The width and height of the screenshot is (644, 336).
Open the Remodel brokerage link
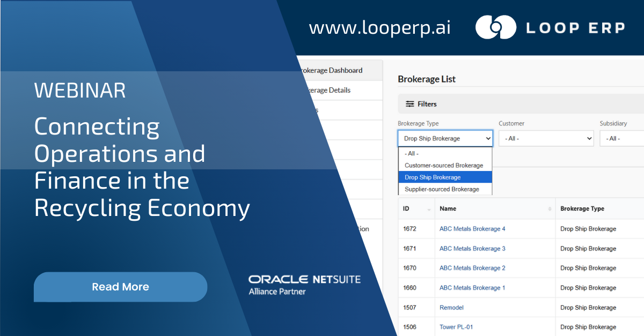coord(451,308)
